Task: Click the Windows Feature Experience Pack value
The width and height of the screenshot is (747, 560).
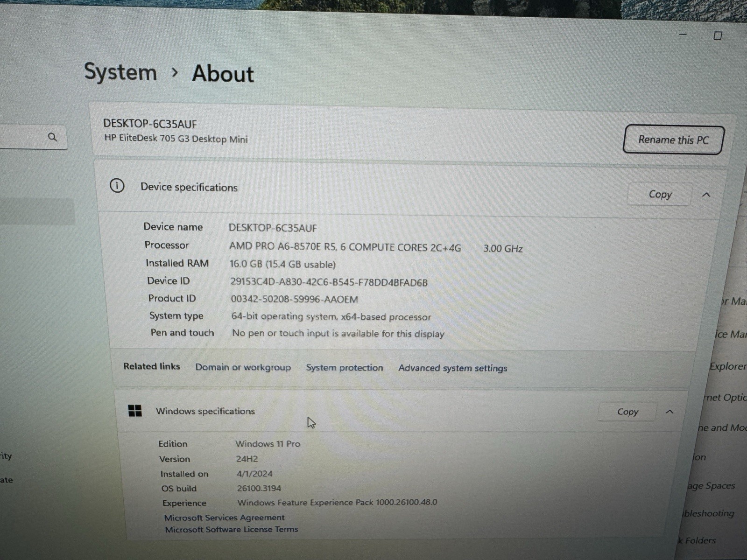Action: pos(337,502)
